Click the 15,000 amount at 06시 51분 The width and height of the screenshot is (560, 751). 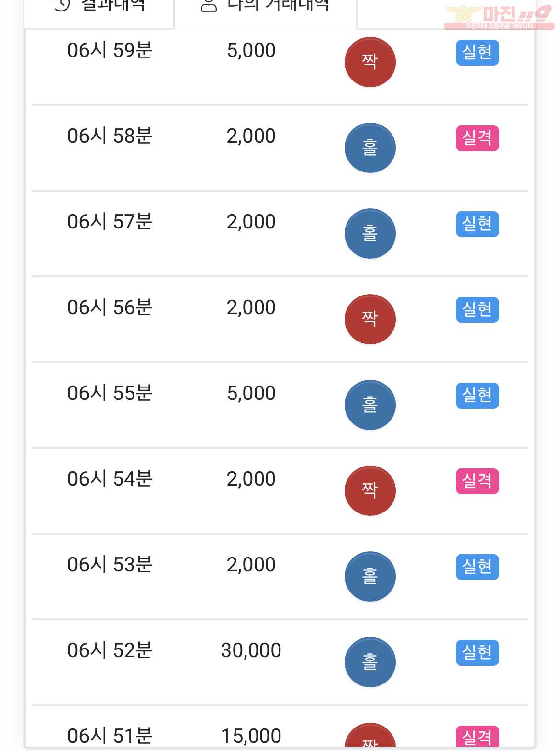pyautogui.click(x=251, y=736)
